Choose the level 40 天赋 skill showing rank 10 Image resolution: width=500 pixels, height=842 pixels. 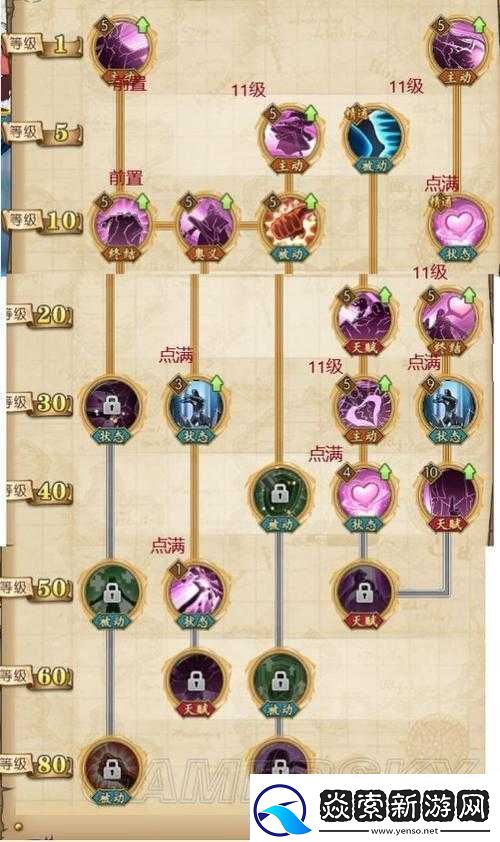448,497
